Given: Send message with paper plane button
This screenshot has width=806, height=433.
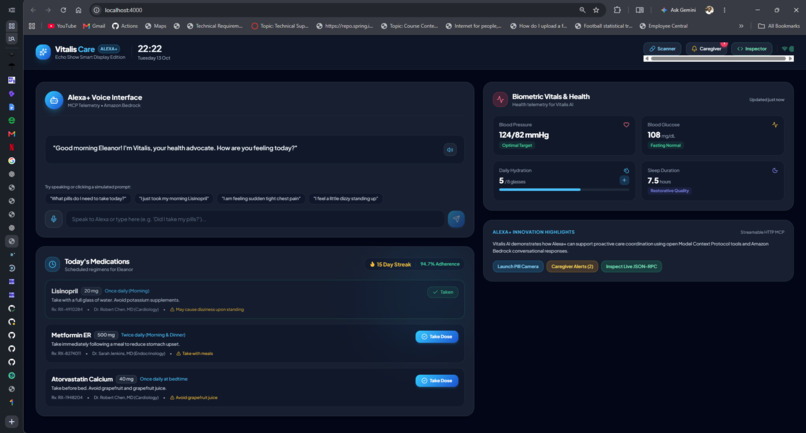Looking at the screenshot, I should click(x=456, y=219).
